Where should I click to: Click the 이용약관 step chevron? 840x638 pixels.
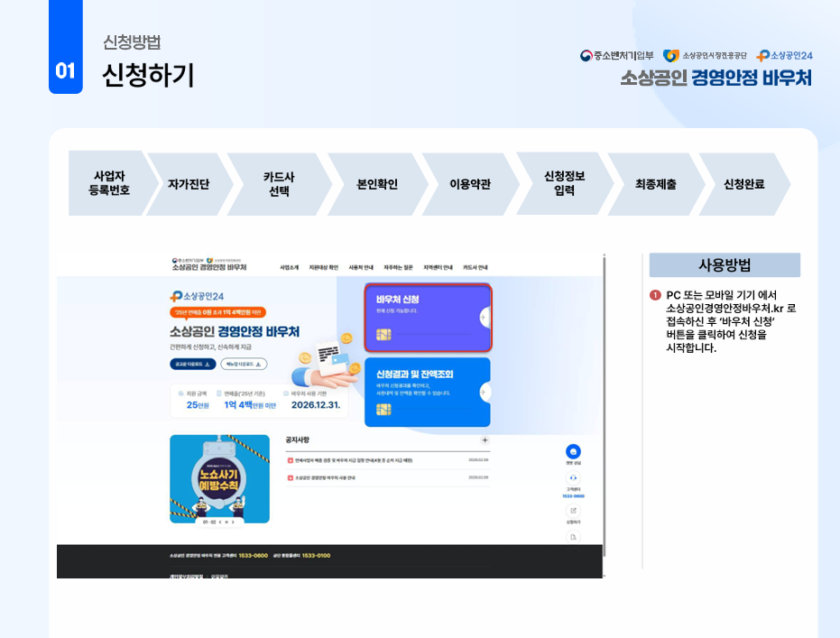470,184
